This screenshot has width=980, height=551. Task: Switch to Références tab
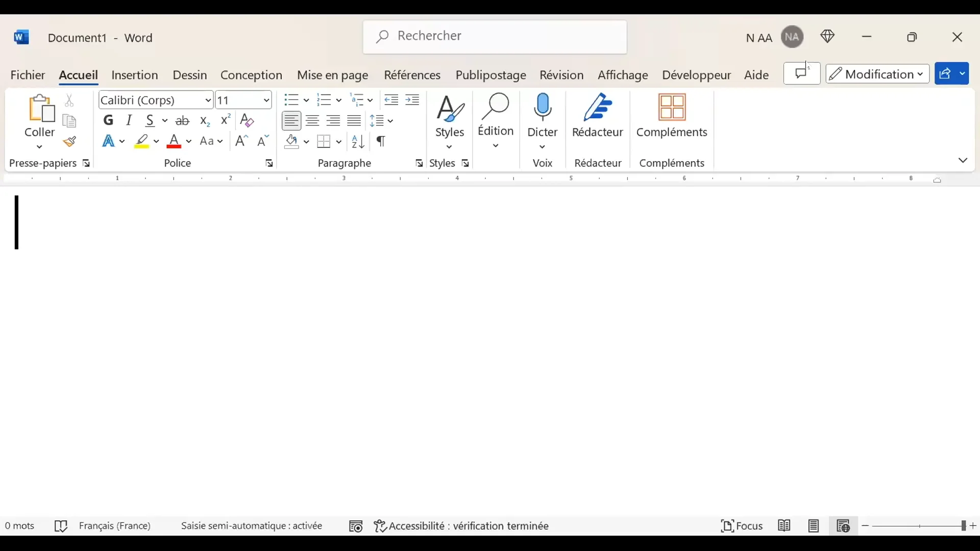413,76
